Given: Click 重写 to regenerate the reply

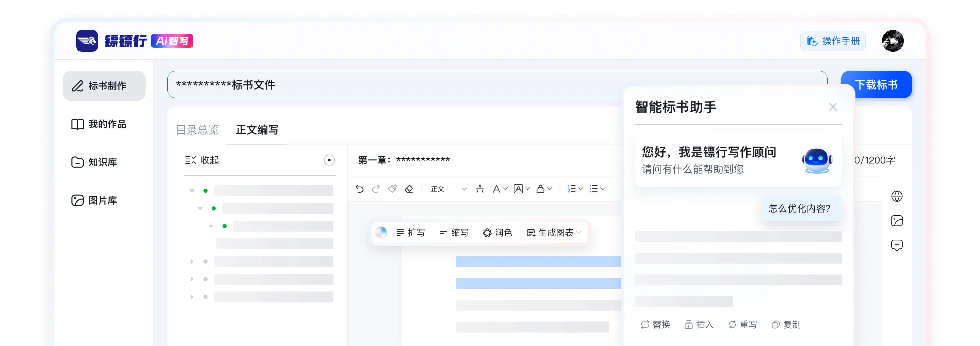Looking at the screenshot, I should [x=742, y=324].
